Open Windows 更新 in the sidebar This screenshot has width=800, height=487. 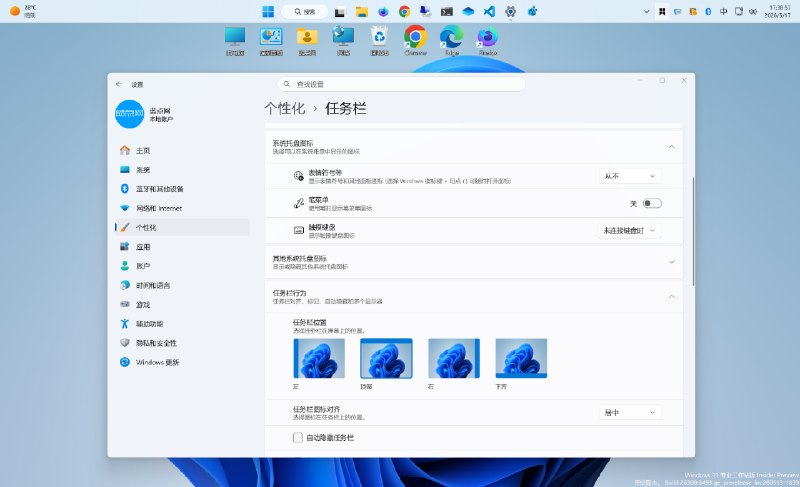(x=182, y=362)
